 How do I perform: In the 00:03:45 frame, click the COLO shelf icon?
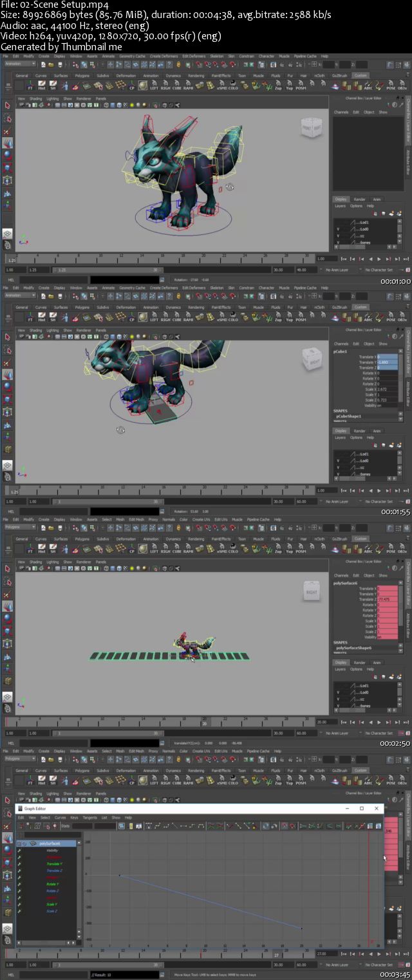pyautogui.click(x=233, y=781)
